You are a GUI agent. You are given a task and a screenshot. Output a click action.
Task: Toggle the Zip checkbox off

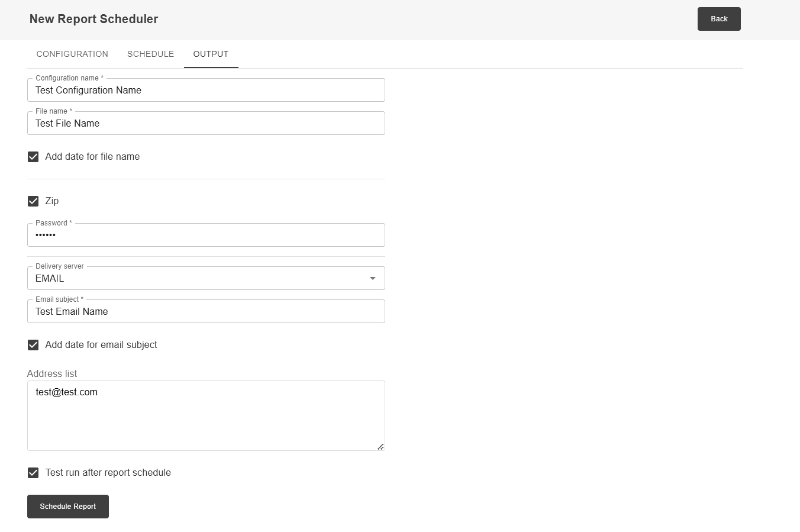pyautogui.click(x=33, y=201)
